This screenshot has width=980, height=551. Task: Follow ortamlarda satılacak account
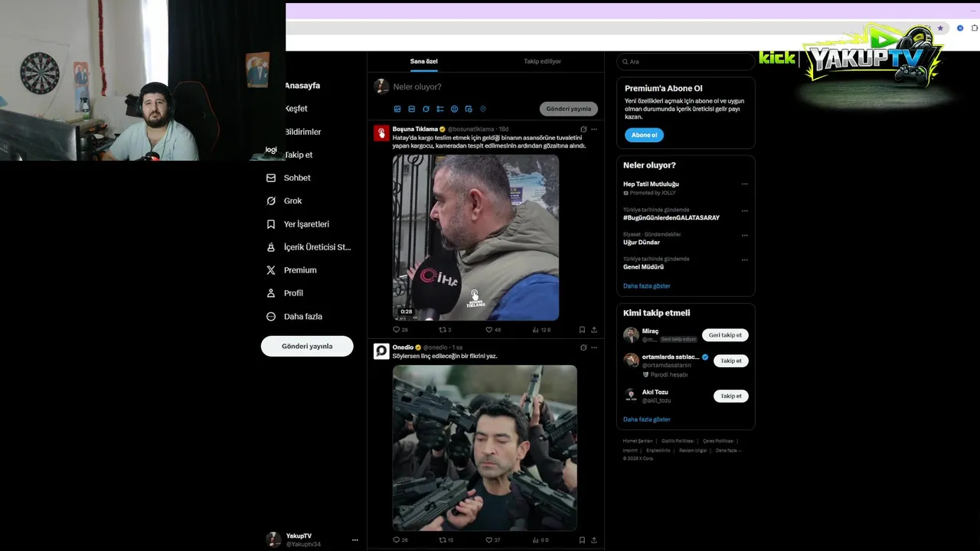pyautogui.click(x=731, y=360)
